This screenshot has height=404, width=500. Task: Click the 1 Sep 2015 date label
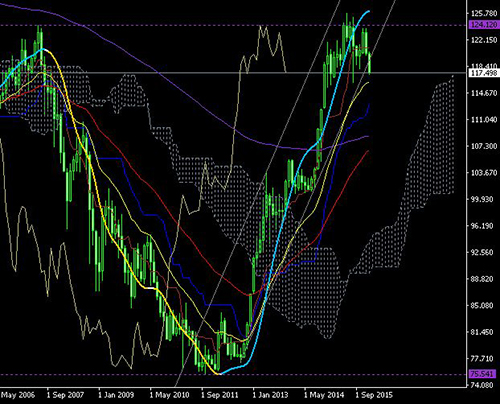[374, 395]
